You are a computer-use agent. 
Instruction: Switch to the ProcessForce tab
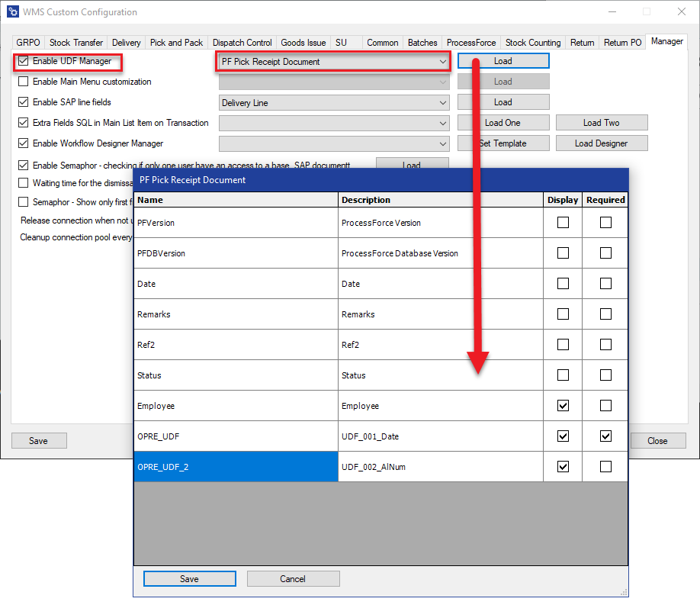click(470, 43)
